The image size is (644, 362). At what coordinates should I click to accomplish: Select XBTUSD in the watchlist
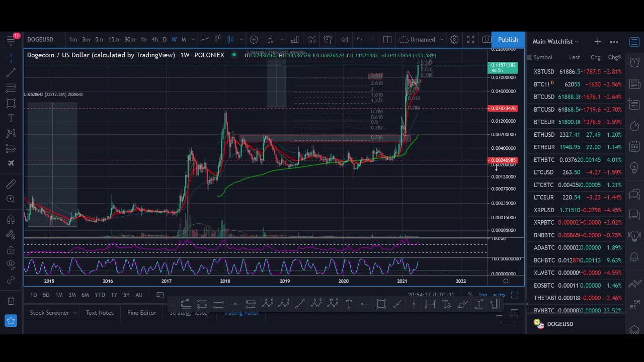(575, 72)
